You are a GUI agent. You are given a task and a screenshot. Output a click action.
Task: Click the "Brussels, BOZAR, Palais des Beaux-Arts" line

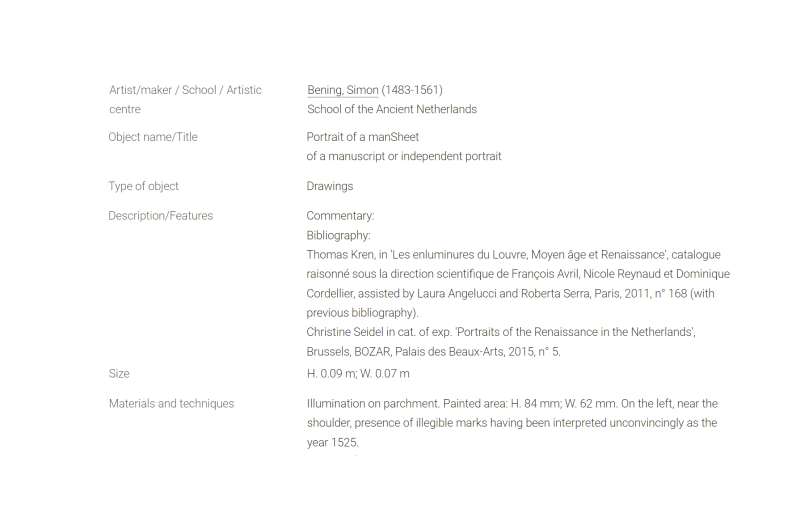(x=433, y=351)
